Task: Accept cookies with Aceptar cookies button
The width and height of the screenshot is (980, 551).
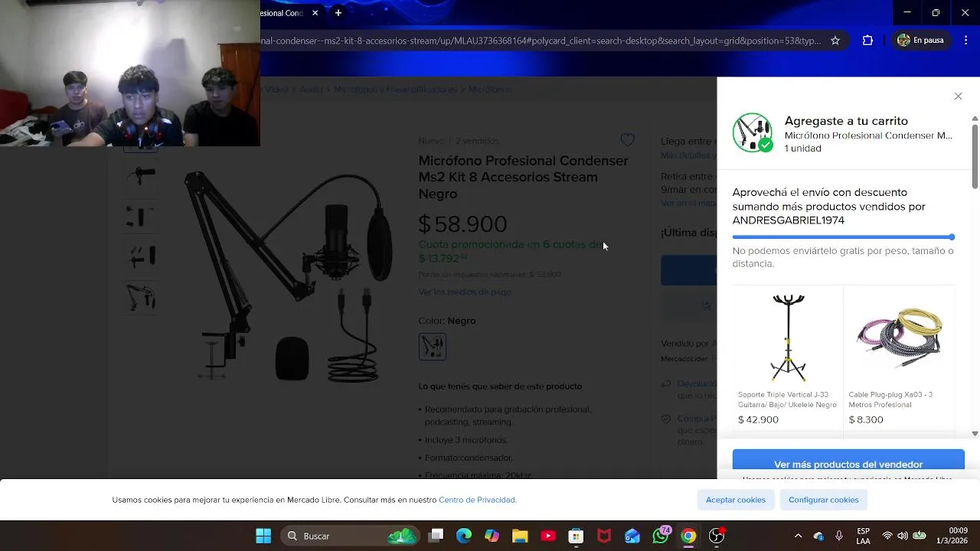Action: [x=736, y=500]
